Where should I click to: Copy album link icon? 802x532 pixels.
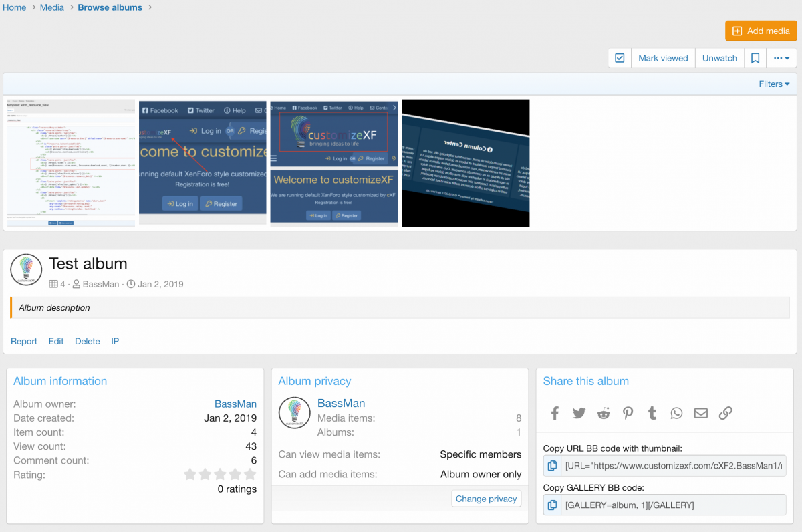click(x=725, y=413)
